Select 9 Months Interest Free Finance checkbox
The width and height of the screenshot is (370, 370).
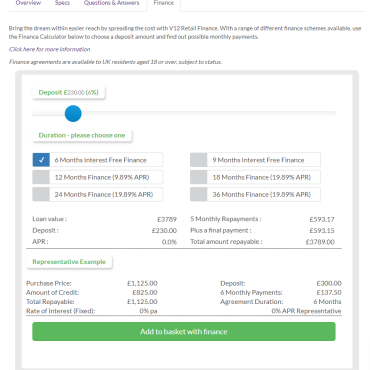pyautogui.click(x=199, y=160)
